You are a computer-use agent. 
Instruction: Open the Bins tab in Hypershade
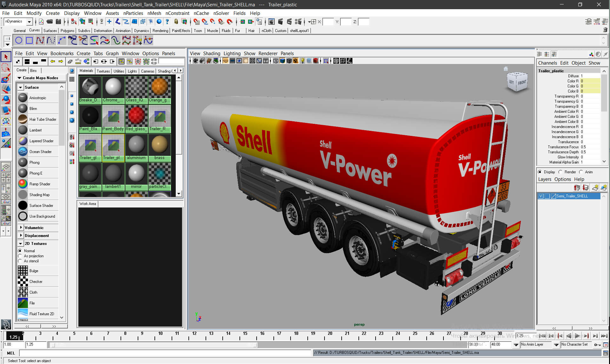33,70
